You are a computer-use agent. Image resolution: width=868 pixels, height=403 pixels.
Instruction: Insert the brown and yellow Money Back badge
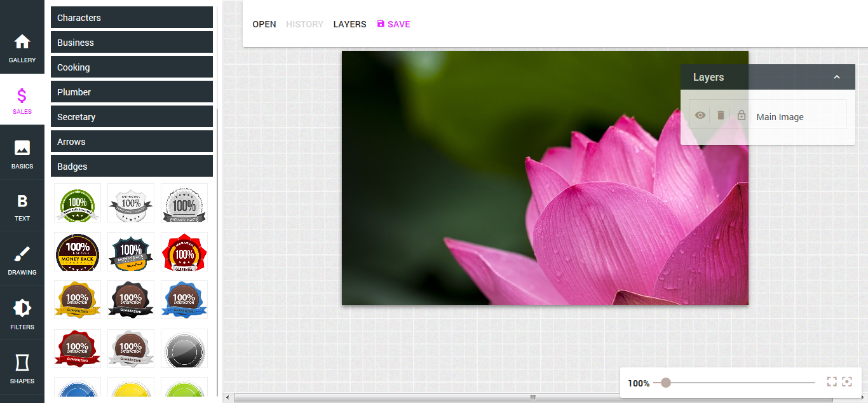pos(78,252)
